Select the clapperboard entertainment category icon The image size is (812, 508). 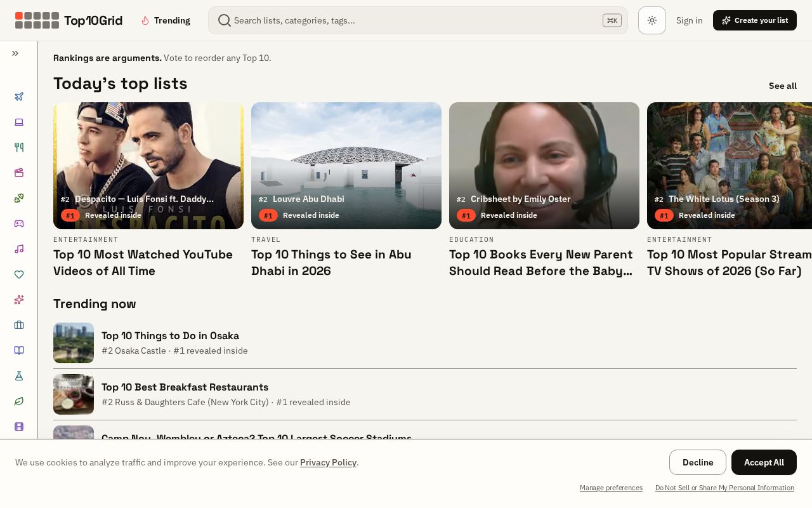(x=19, y=173)
